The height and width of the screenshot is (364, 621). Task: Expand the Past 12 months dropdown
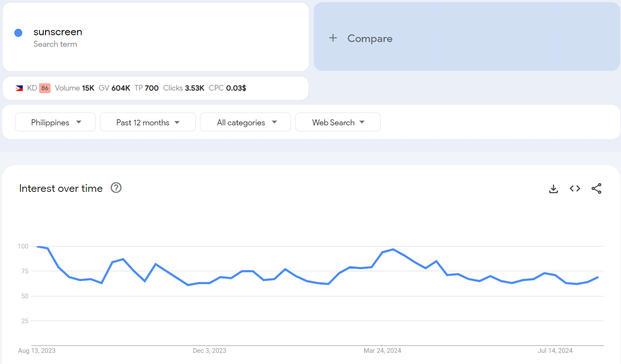tap(148, 122)
